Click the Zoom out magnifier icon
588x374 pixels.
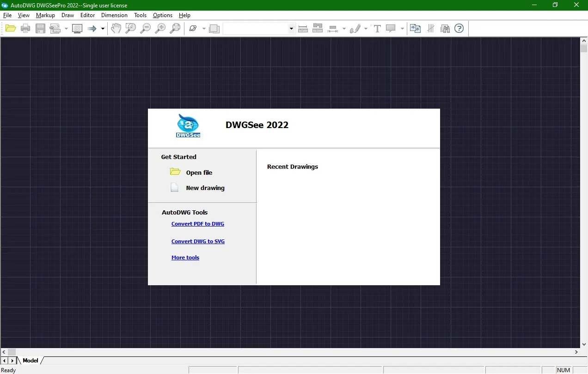146,29
